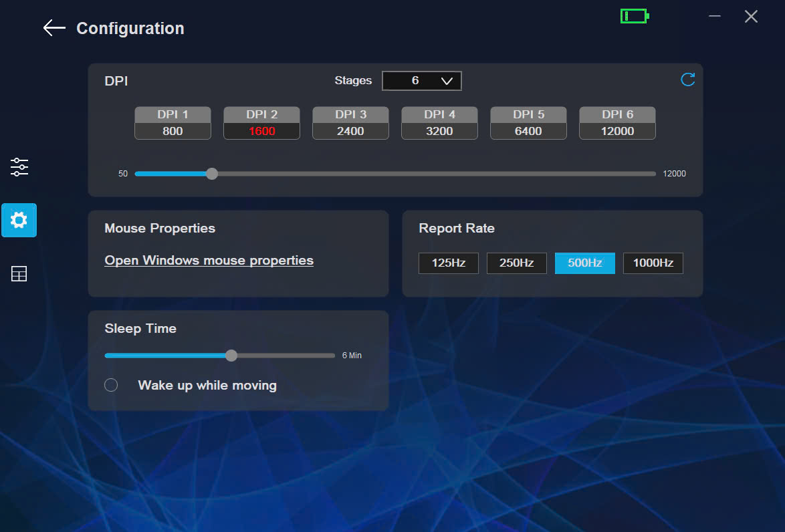Open Windows mouse properties link
This screenshot has height=532, width=785.
(x=209, y=261)
